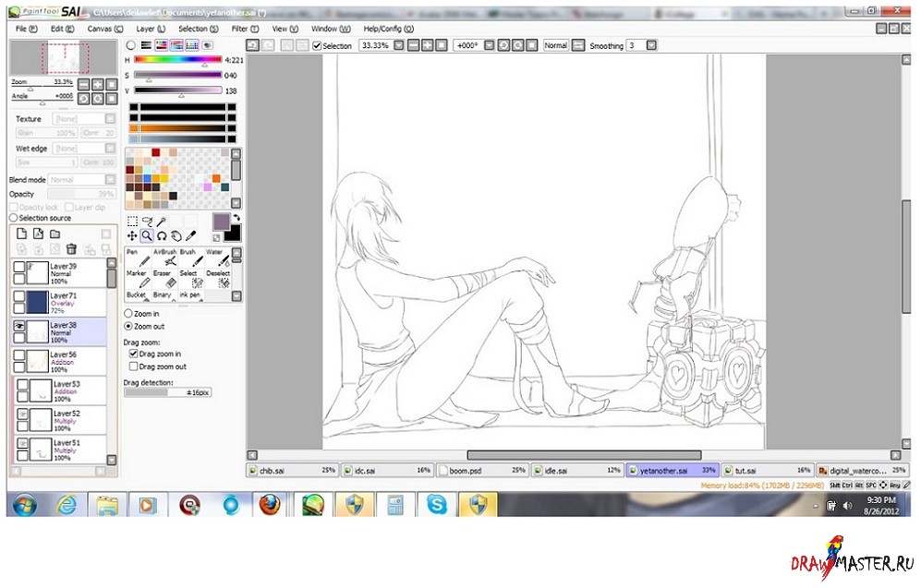921x588 pixels.
Task: Choose the Water brush tool
Action: tap(218, 258)
